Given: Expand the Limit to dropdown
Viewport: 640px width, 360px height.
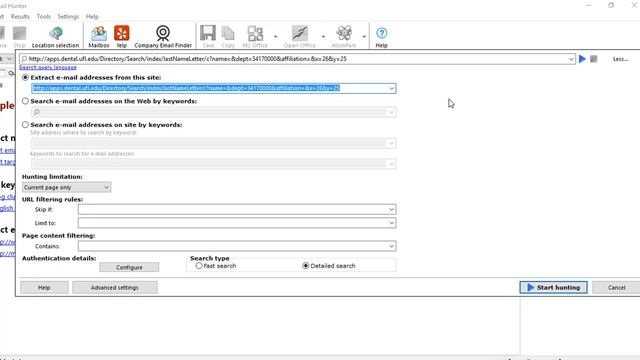Looking at the screenshot, I should pos(391,223).
